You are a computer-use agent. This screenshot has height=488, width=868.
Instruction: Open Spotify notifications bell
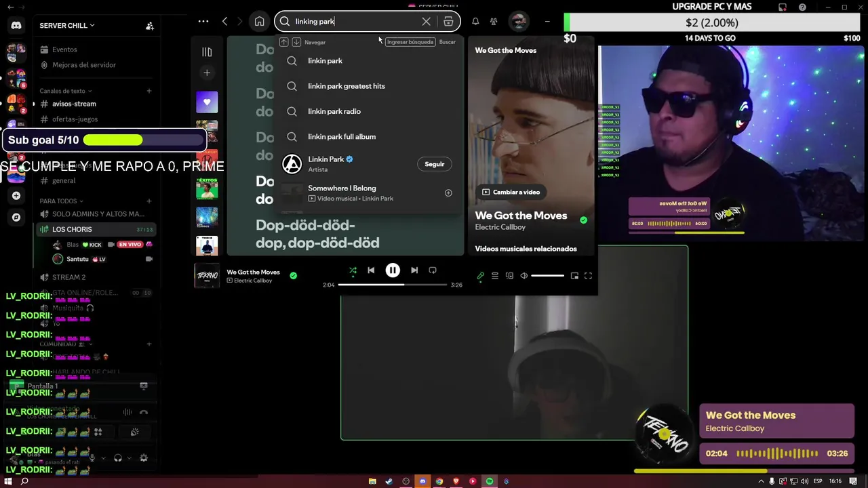click(x=475, y=22)
